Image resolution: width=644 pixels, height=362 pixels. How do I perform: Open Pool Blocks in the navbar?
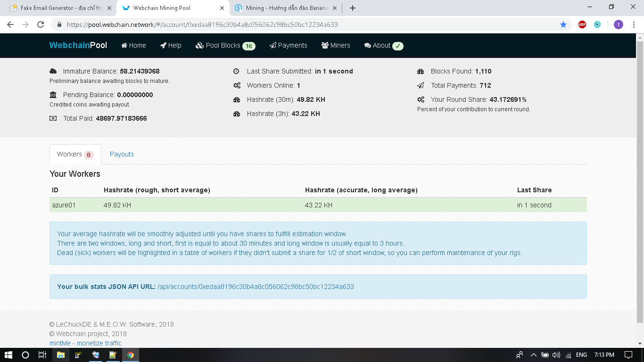tap(225, 45)
